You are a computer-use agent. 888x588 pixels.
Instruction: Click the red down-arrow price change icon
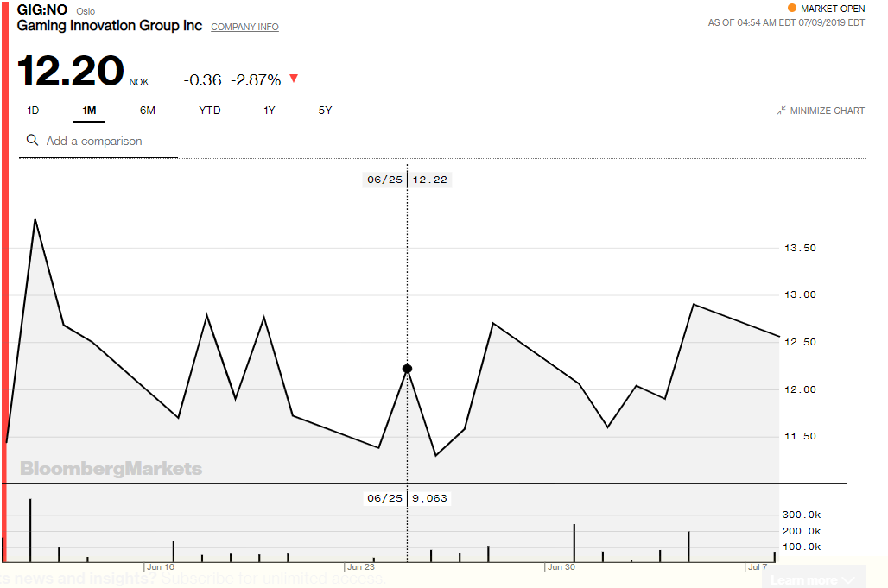(294, 79)
